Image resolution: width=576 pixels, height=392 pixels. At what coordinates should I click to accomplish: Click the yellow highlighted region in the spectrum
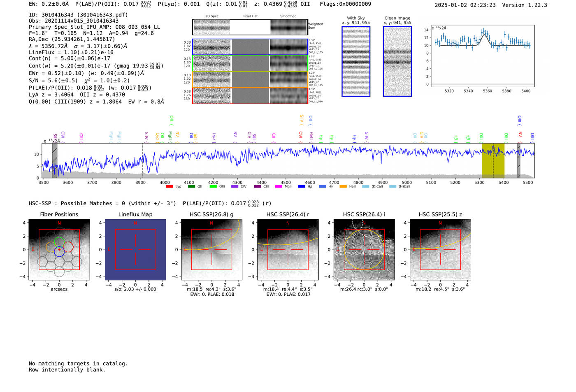coord(493,161)
